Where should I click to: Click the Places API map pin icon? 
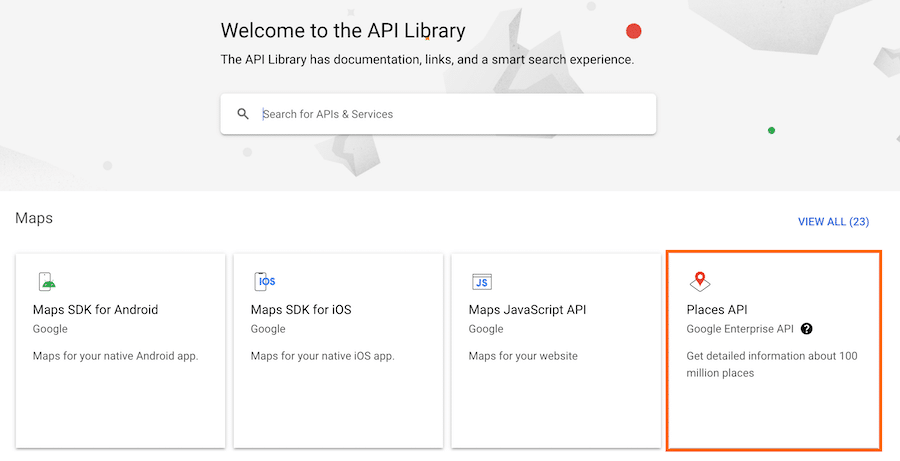pyautogui.click(x=700, y=281)
